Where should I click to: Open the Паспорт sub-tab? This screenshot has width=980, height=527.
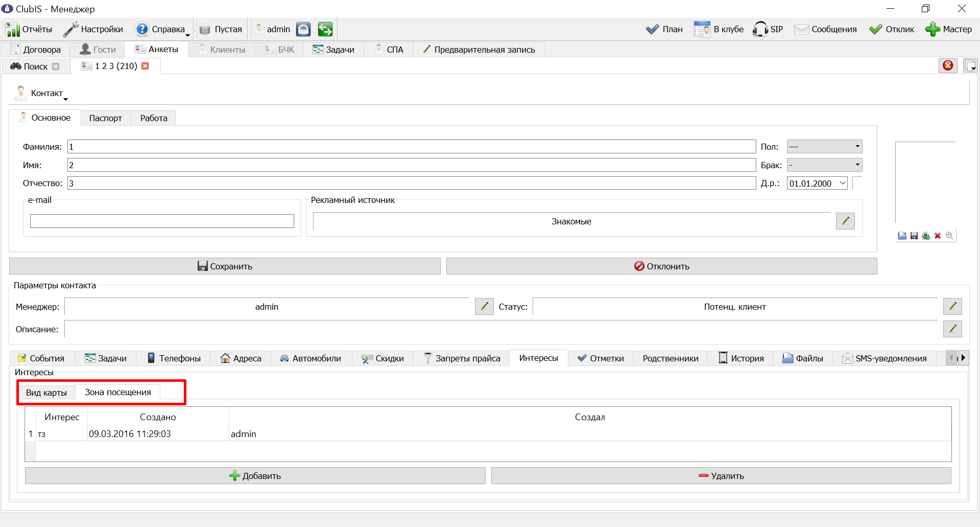pyautogui.click(x=106, y=118)
